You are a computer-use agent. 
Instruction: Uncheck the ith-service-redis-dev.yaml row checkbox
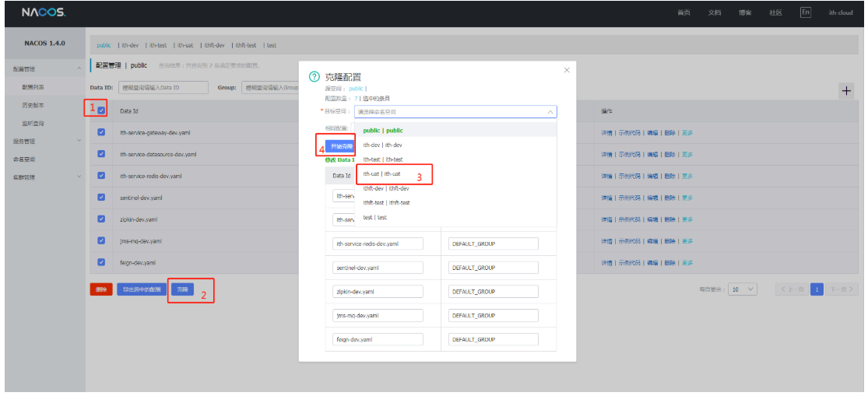101,175
